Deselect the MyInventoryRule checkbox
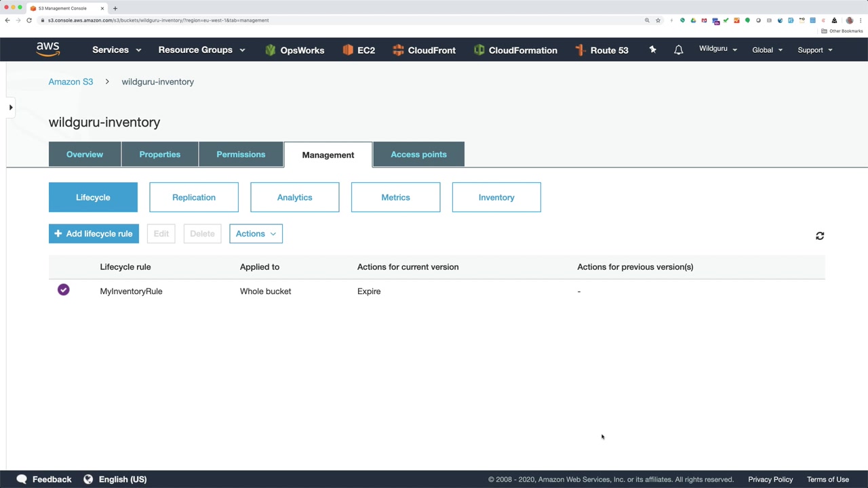868x488 pixels. click(64, 290)
